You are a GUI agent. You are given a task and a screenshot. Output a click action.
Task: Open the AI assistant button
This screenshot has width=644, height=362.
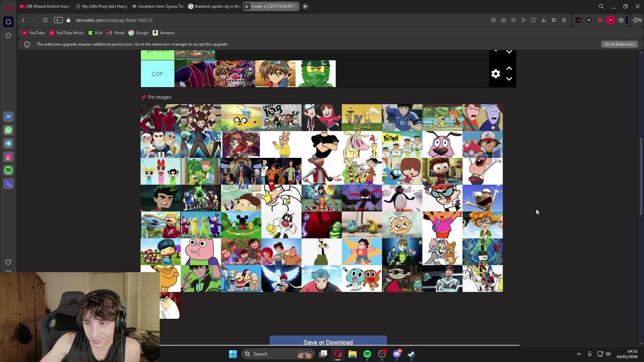[637, 20]
